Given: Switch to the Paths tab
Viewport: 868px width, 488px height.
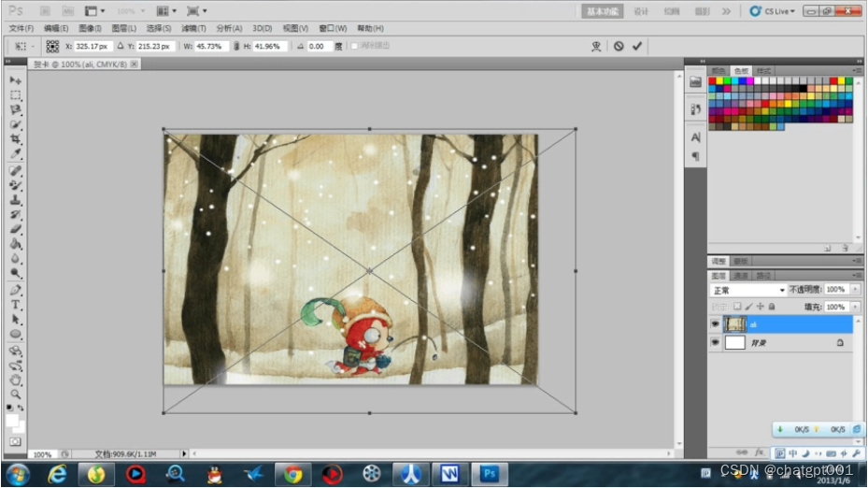Looking at the screenshot, I should click(762, 275).
